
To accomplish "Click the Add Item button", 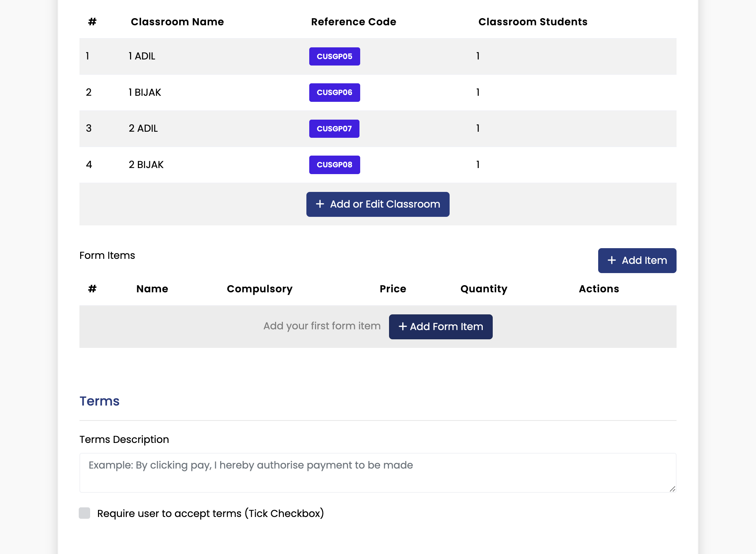I will 637,260.
